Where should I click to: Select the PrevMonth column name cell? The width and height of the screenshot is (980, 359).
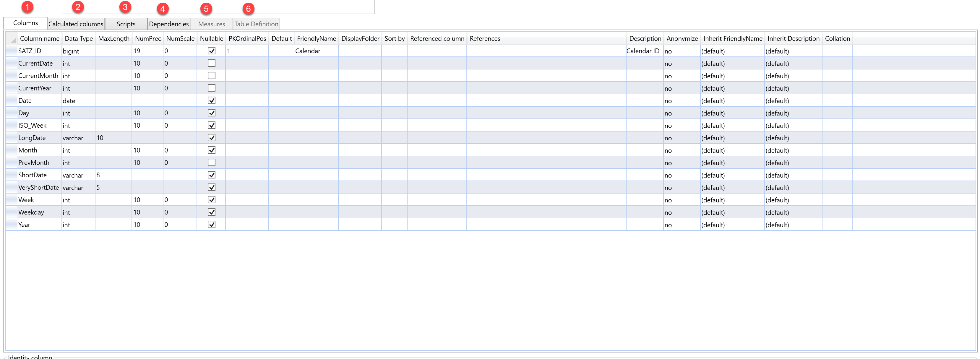click(x=40, y=163)
